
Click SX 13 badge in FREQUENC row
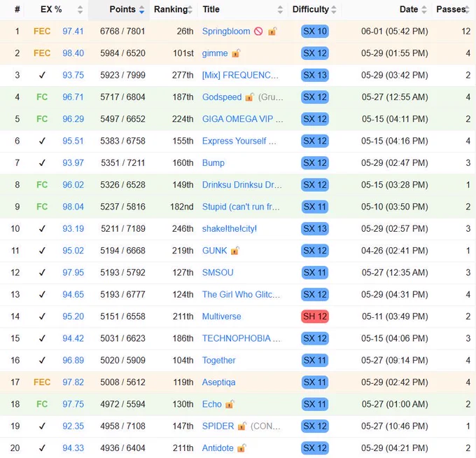[315, 75]
